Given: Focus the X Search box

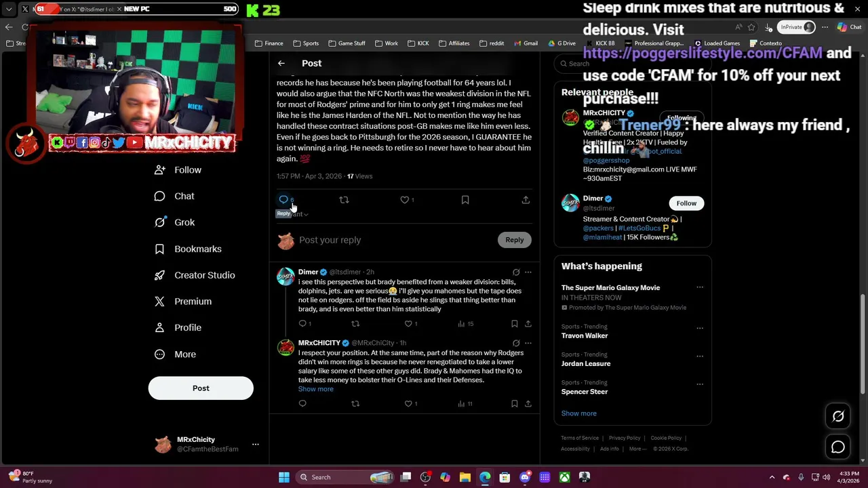Looking at the screenshot, I should pyautogui.click(x=633, y=64).
